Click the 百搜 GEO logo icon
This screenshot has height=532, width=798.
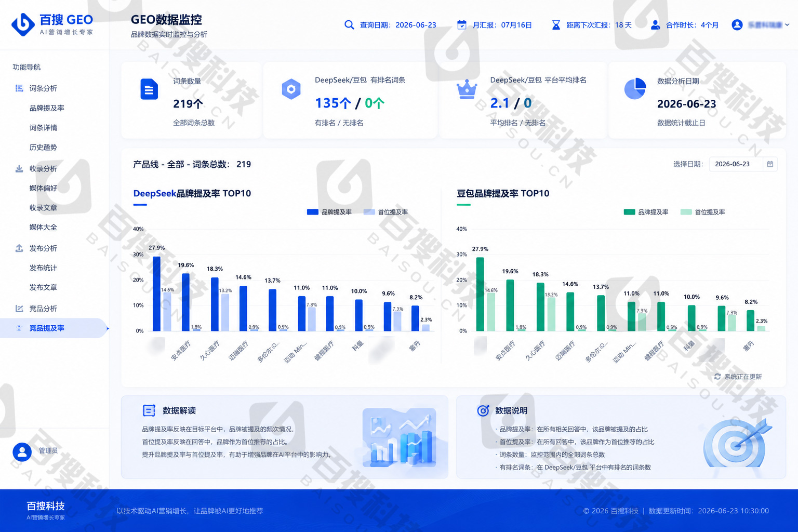[x=23, y=24]
